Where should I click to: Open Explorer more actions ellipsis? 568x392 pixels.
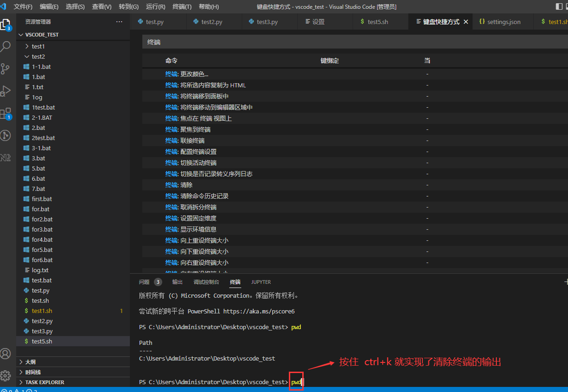coord(119,22)
